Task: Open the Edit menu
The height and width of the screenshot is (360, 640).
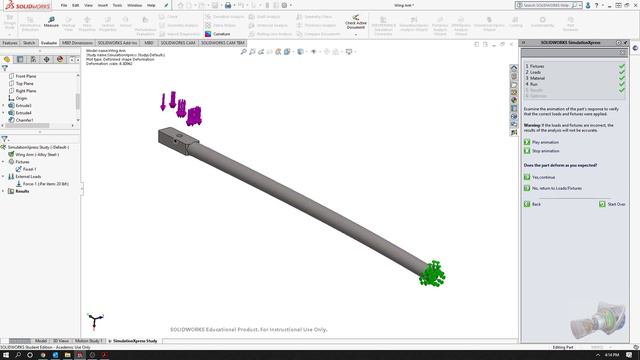Action: tap(76, 5)
